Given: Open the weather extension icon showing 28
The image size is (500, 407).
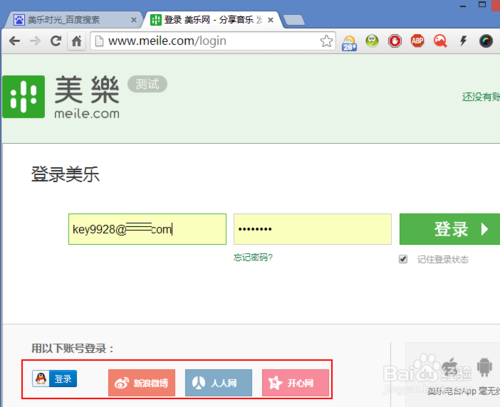Looking at the screenshot, I should pos(349,43).
